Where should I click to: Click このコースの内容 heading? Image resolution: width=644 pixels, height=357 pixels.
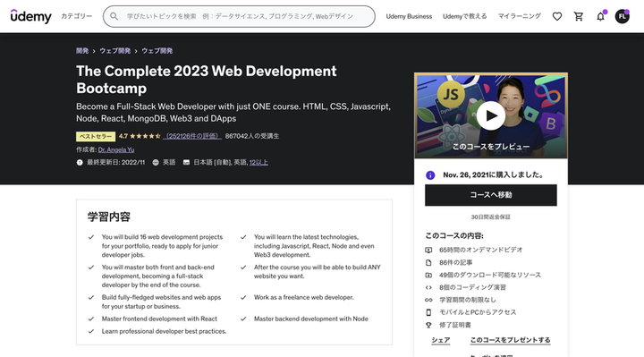click(454, 236)
